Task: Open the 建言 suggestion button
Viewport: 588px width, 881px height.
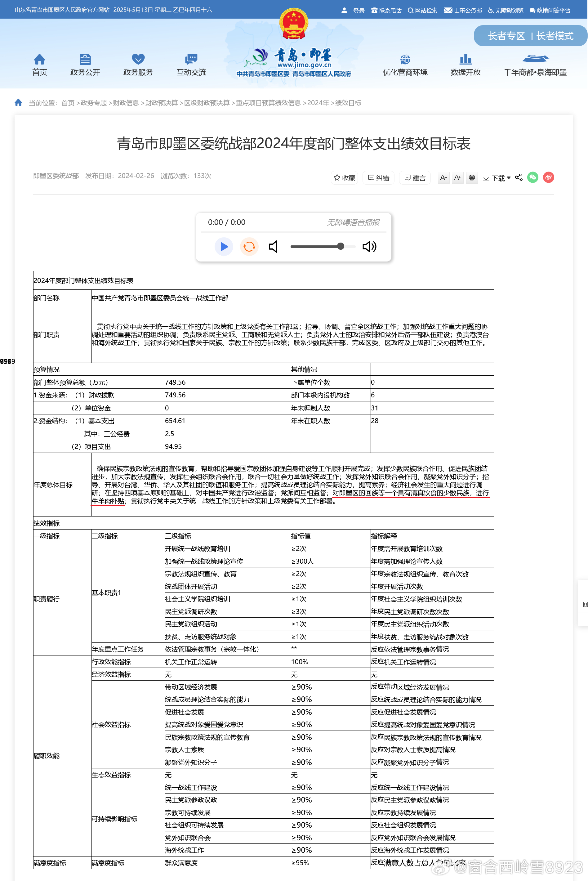Action: click(x=415, y=178)
